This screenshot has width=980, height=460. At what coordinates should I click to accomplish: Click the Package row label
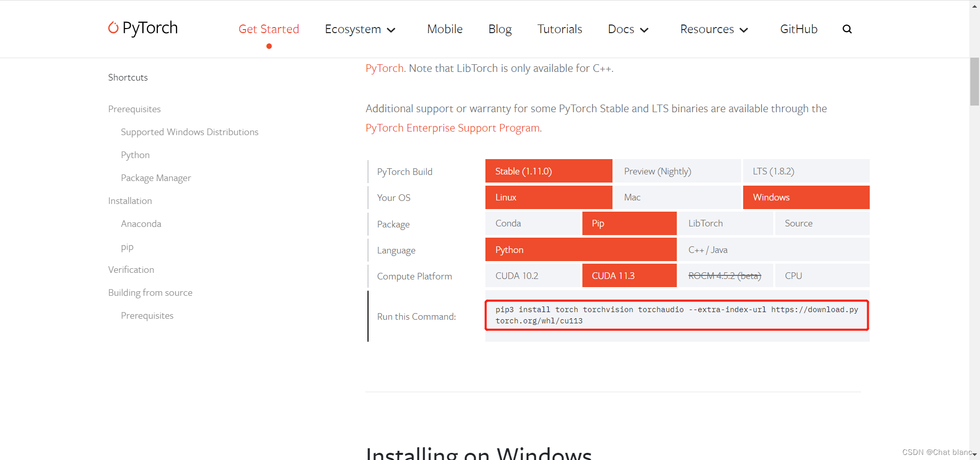pos(393,224)
